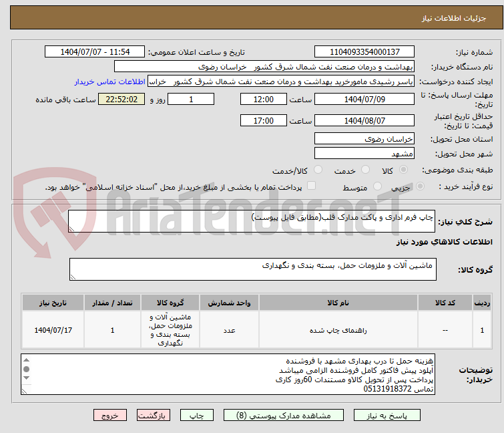This screenshot has width=504, height=433.
Task: Select the متوسط purchase type radio
Action: pos(377,186)
